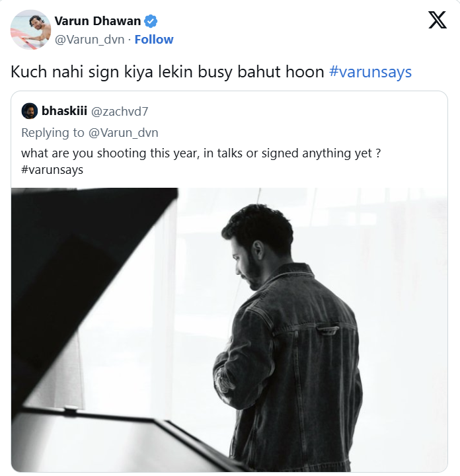Open bhaskiii's small avatar
Viewport: 460px width, 476px height.
pyautogui.click(x=29, y=110)
